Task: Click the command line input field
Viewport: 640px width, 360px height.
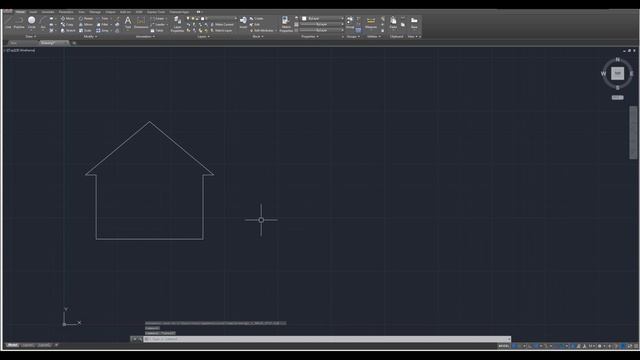Action: tap(327, 339)
